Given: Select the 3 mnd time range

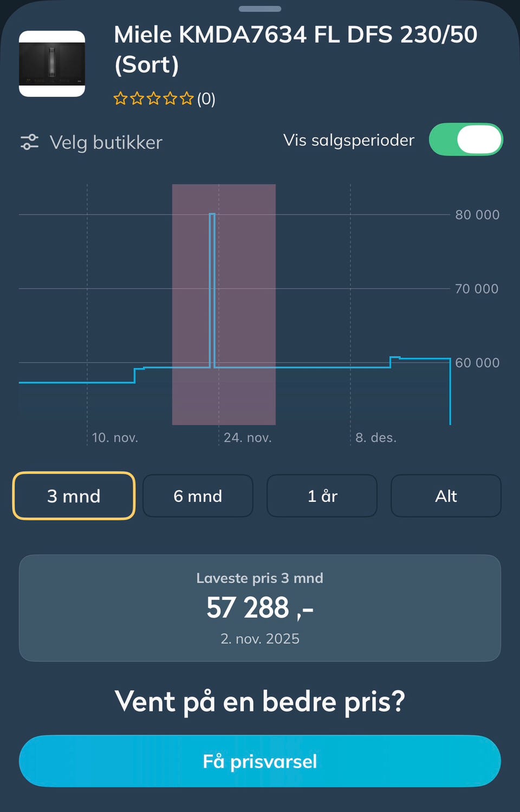Looking at the screenshot, I should coord(74,496).
